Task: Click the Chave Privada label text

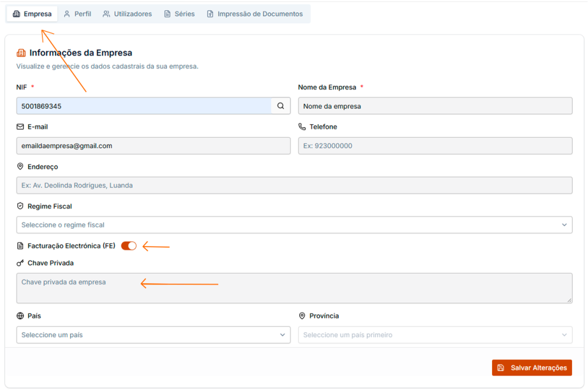Action: point(51,263)
